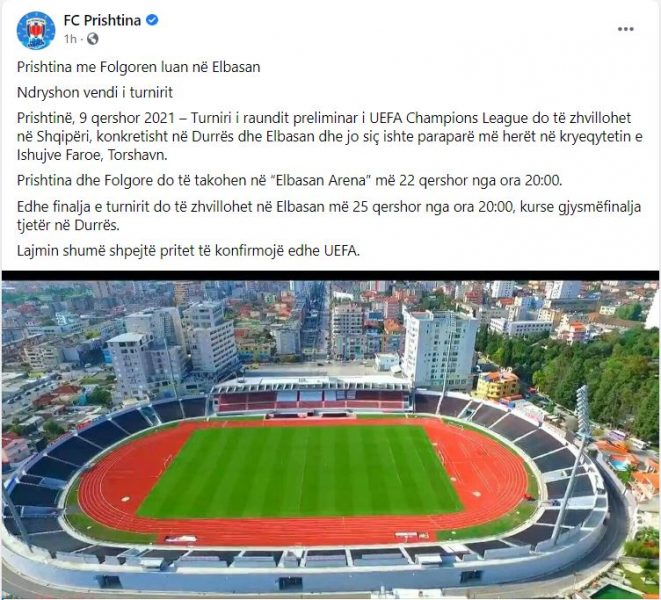Click the sentence mentioning Elbasan Arena
661x600 pixels.
pos(290,180)
